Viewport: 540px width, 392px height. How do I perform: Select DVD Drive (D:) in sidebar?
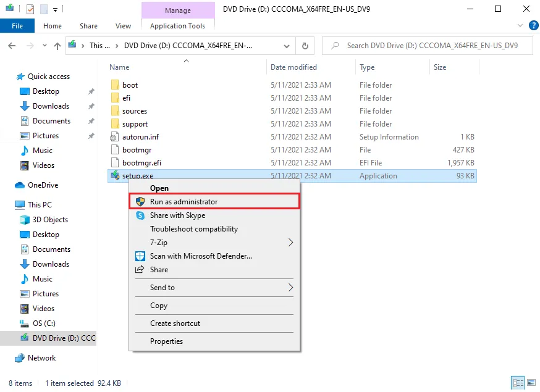(48, 338)
